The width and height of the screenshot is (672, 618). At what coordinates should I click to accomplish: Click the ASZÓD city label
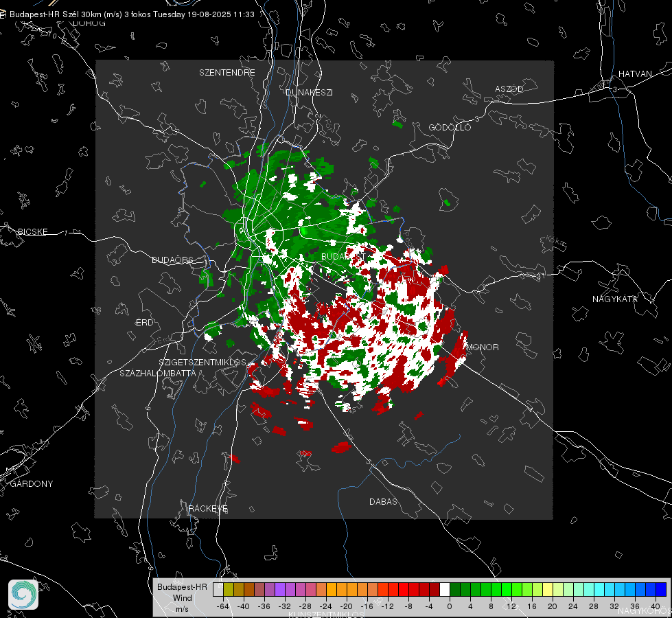coord(509,89)
